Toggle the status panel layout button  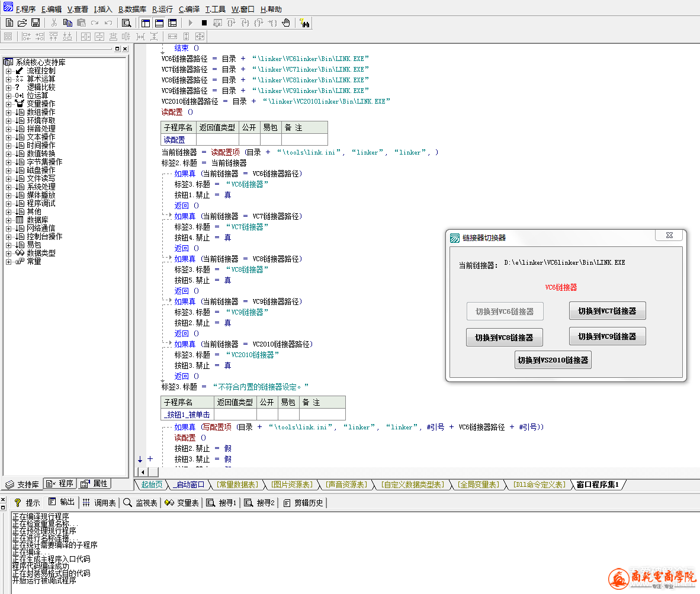pyautogui.click(x=159, y=23)
